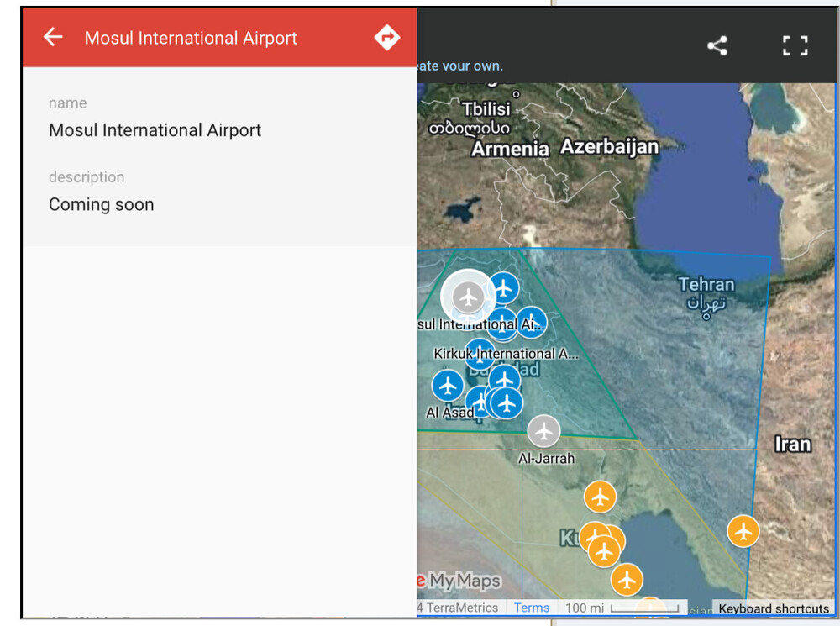The image size is (840, 626).
Task: Open the Terms link
Action: [x=532, y=608]
